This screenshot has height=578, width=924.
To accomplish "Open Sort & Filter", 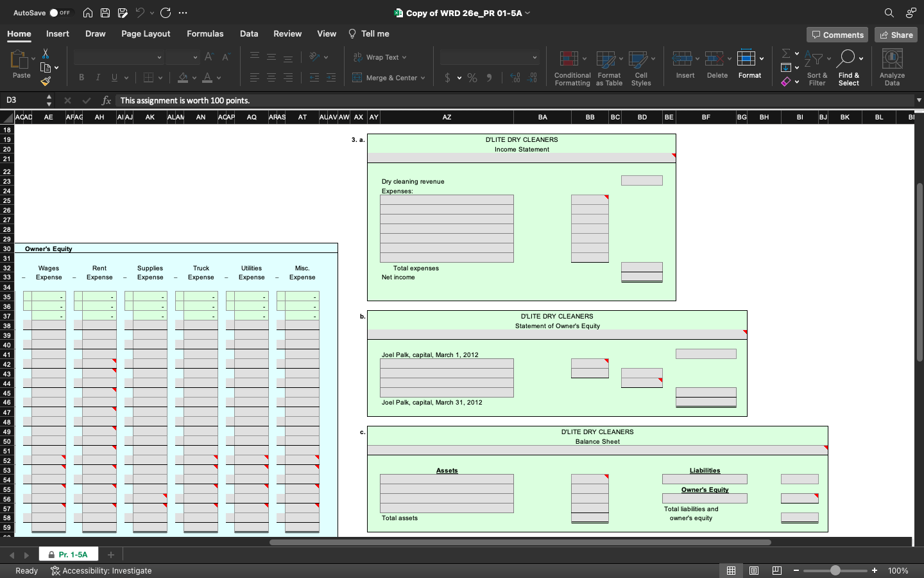I will click(x=817, y=68).
